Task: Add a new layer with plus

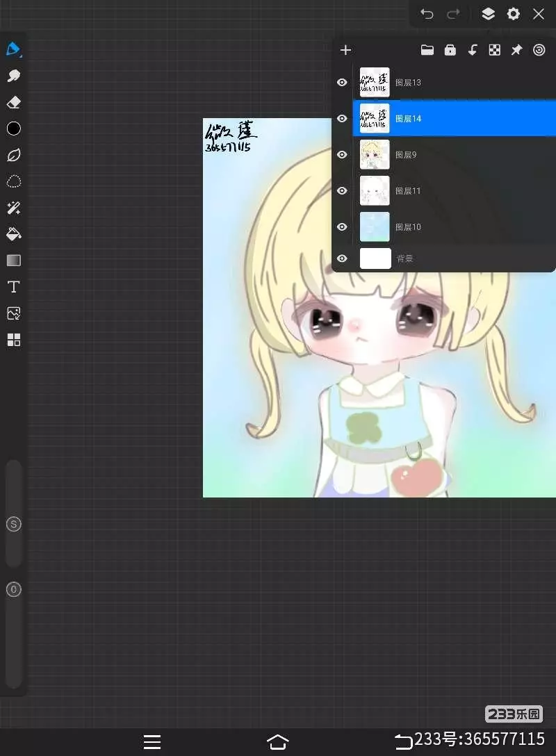Action: (345, 50)
